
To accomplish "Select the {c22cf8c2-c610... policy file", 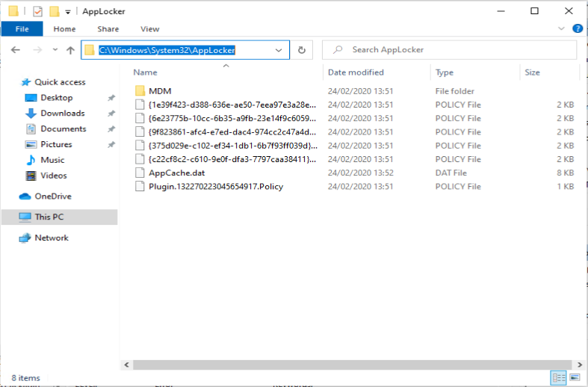I will [x=232, y=159].
